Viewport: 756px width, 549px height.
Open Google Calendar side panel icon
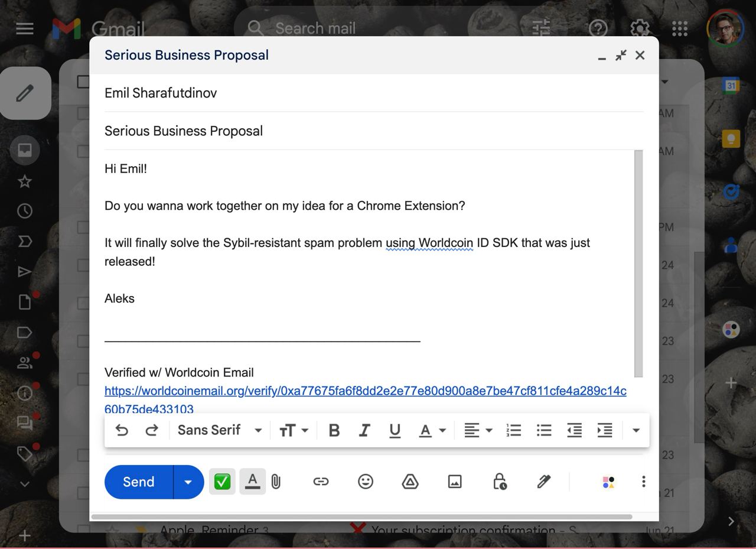[731, 85]
